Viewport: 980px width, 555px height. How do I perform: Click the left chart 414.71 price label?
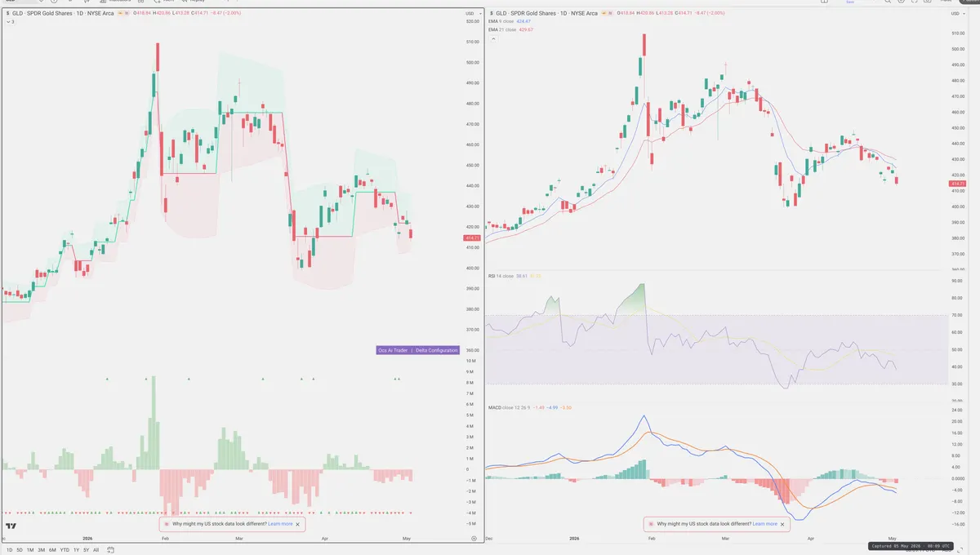[x=470, y=238]
